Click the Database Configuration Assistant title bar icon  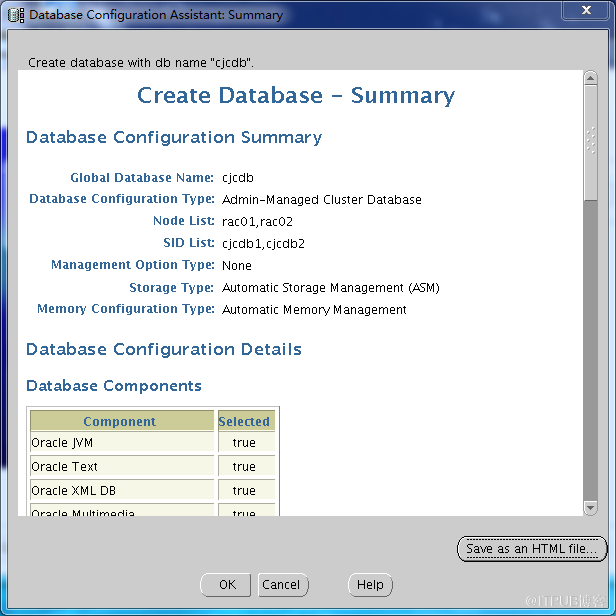(16, 15)
